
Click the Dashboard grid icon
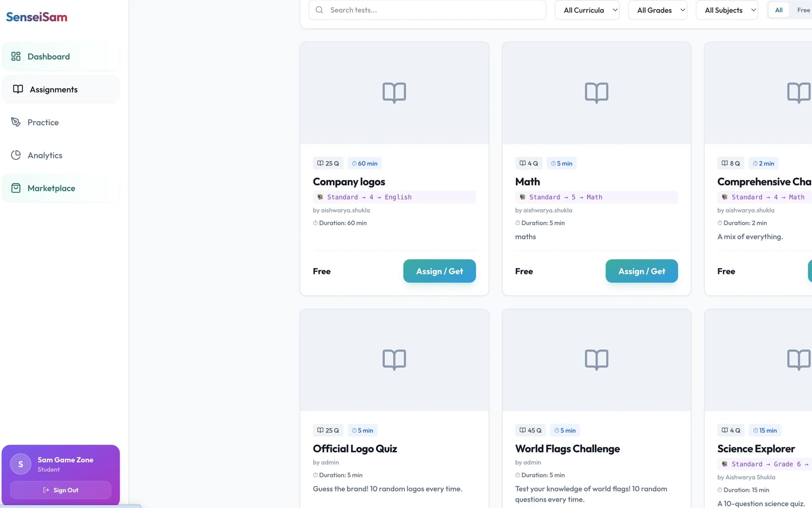point(16,56)
